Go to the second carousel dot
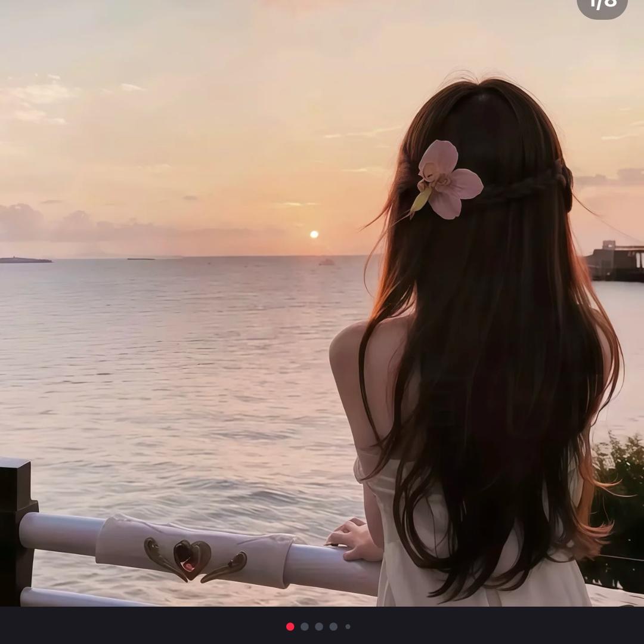The image size is (644, 644). 305,627
